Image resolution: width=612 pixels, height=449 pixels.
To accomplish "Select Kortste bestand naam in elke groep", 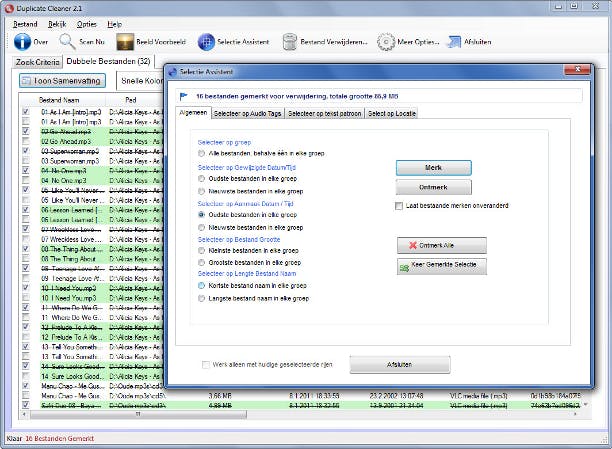I will 201,285.
